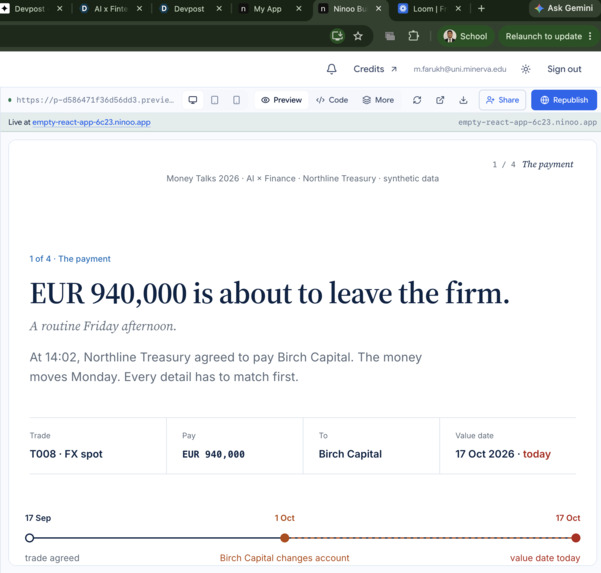Screen dimensions: 601x573
Task: Open the live link empty-react-app-6c23.ninoo.app
Action: pyautogui.click(x=91, y=122)
